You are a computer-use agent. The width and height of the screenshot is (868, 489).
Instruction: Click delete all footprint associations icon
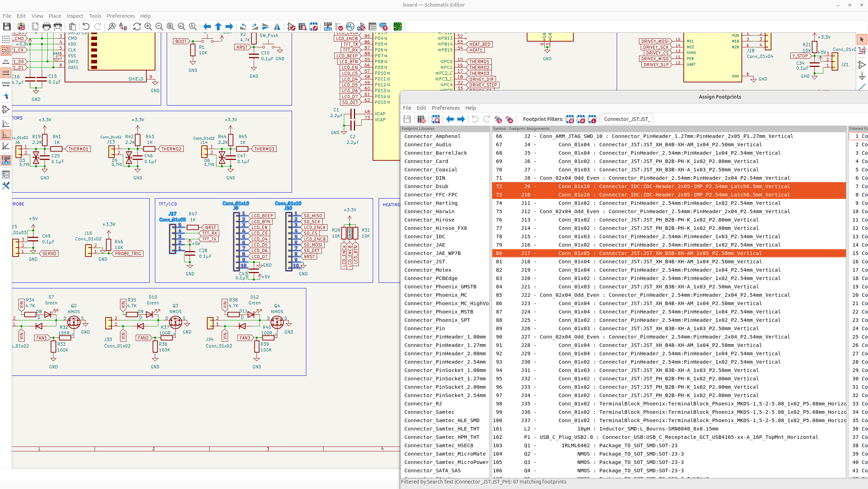click(509, 119)
